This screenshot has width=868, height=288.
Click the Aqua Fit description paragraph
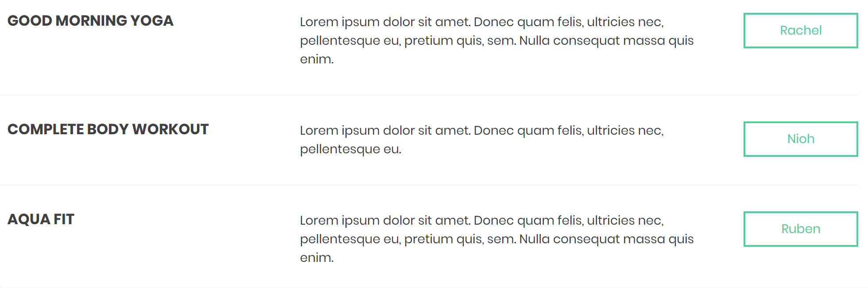pos(496,239)
